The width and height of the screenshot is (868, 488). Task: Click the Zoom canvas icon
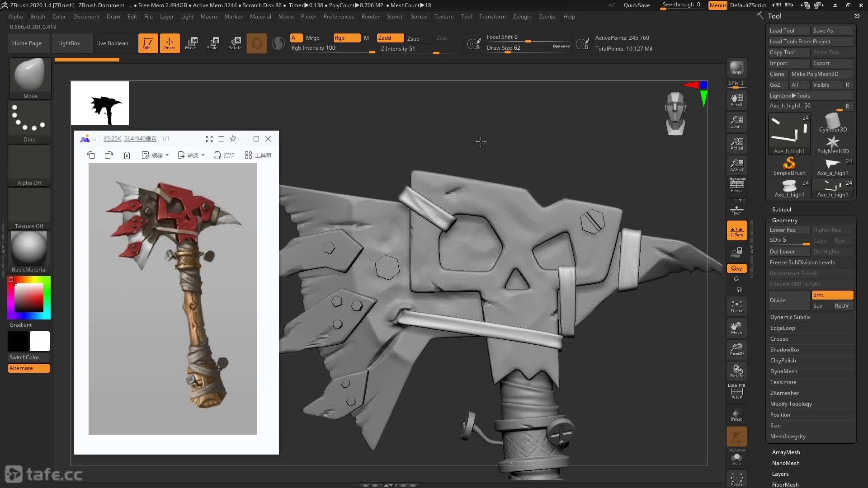pyautogui.click(x=736, y=122)
